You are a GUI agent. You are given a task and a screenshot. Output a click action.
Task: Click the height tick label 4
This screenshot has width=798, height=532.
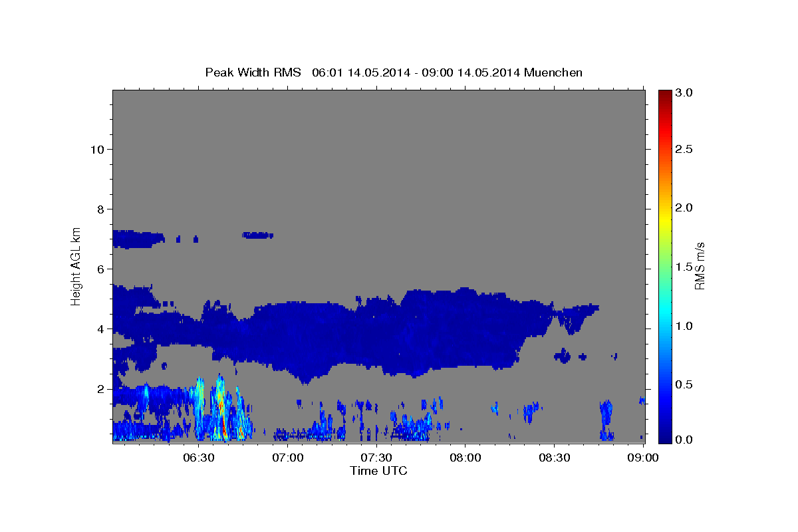coord(101,329)
